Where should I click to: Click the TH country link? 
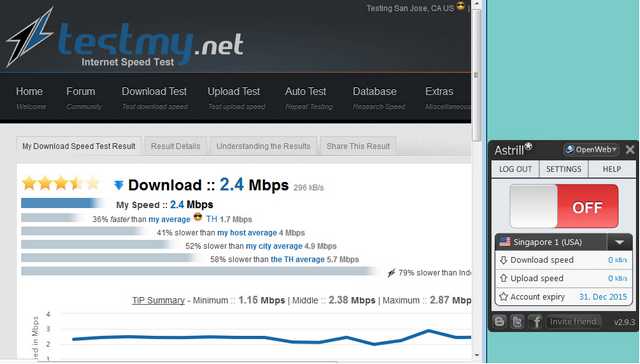(212, 219)
